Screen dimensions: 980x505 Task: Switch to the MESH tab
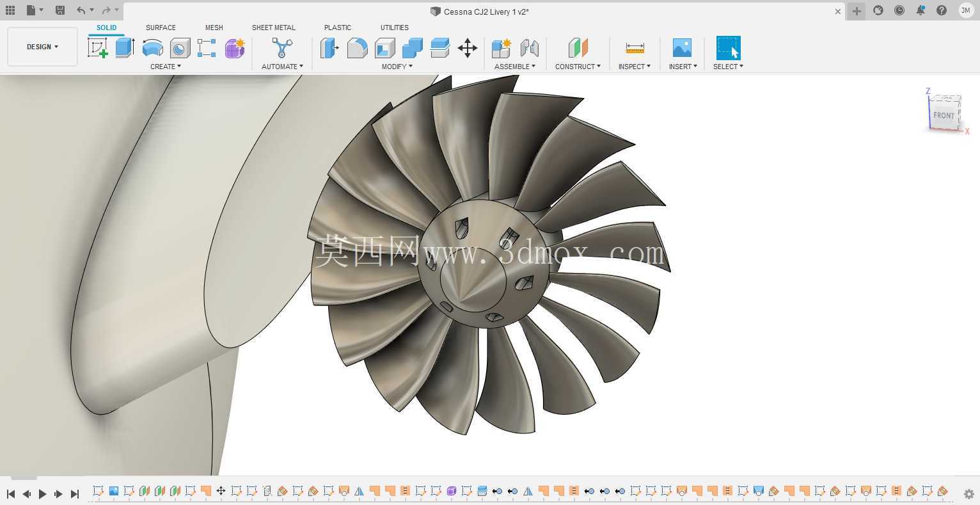(214, 28)
